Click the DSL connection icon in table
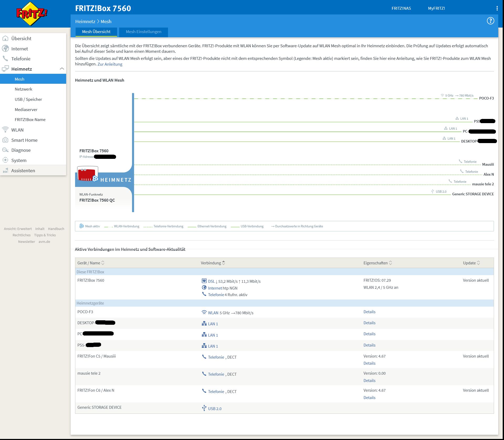This screenshot has width=504, height=440. 204,281
